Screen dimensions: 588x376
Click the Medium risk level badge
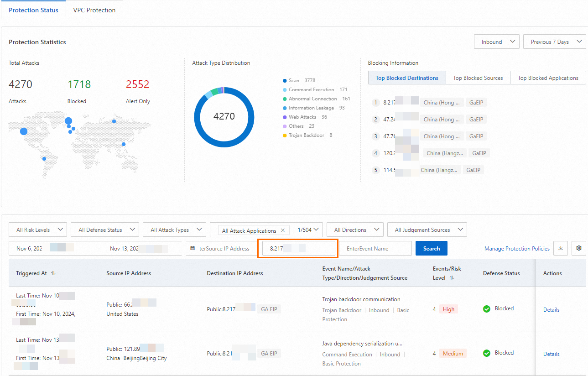point(453,354)
